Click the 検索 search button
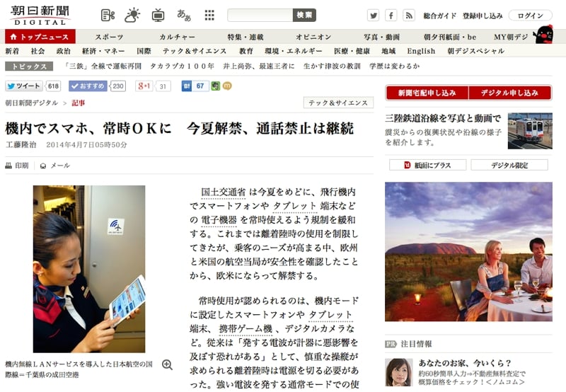This screenshot has height=392, width=566. (x=304, y=15)
